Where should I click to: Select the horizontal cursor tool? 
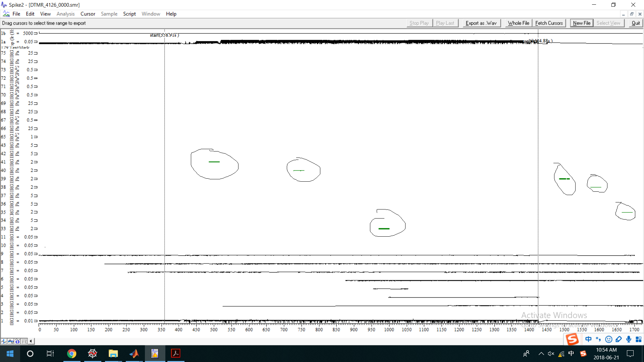[x=10, y=341]
